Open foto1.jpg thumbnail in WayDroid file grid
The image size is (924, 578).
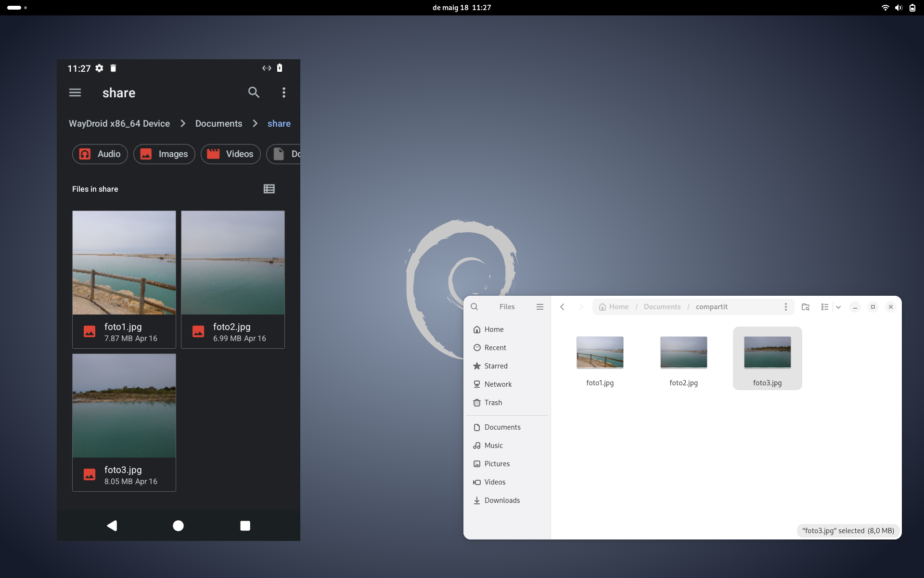coord(124,263)
